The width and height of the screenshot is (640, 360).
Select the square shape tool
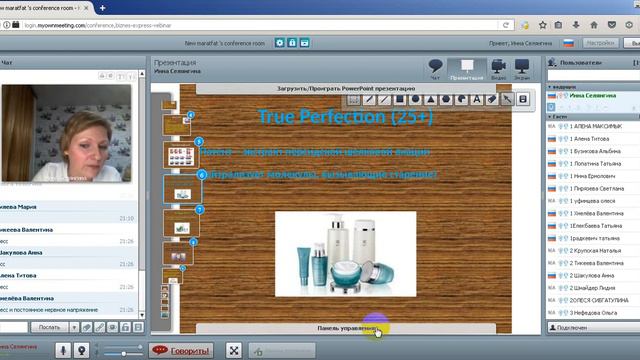click(400, 99)
